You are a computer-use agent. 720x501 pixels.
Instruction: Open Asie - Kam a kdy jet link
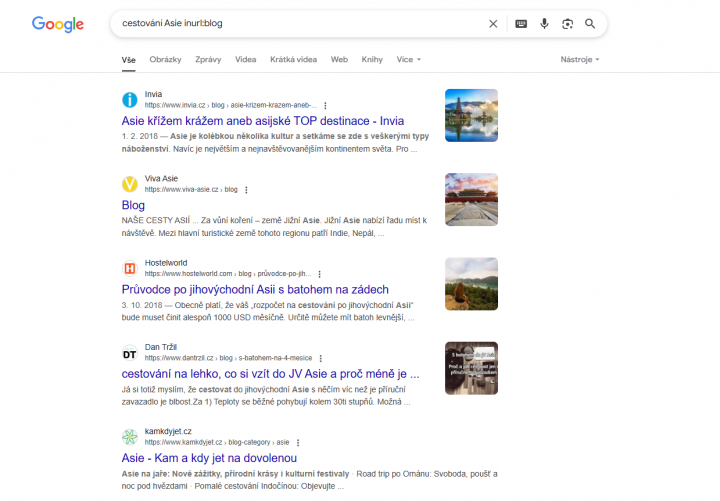209,458
